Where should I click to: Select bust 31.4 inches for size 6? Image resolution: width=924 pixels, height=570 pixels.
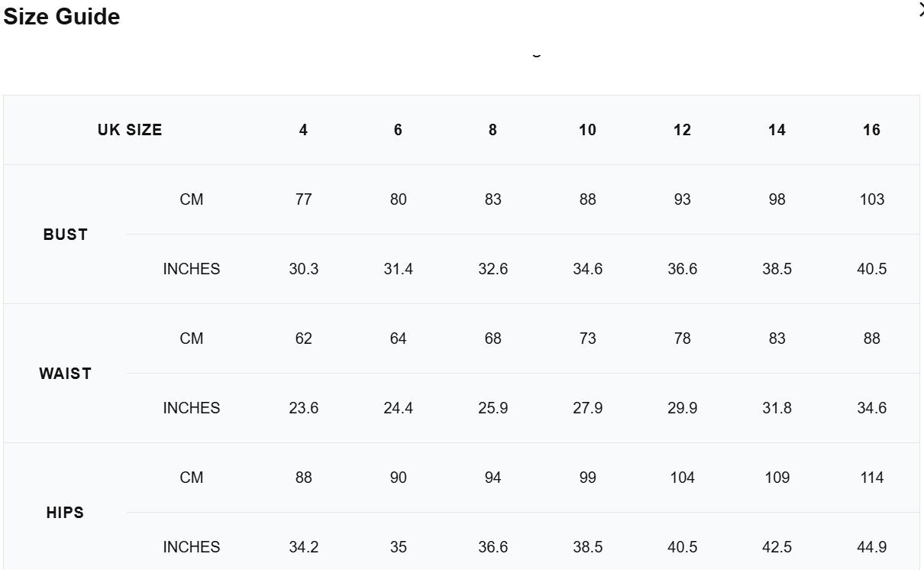coord(398,269)
